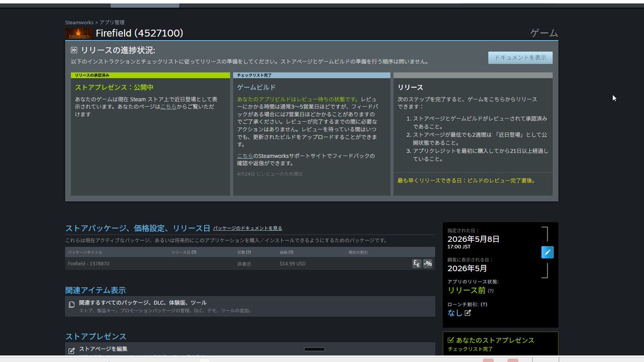Click the リリース前 release state text
The image size is (644, 362).
pos(466,290)
